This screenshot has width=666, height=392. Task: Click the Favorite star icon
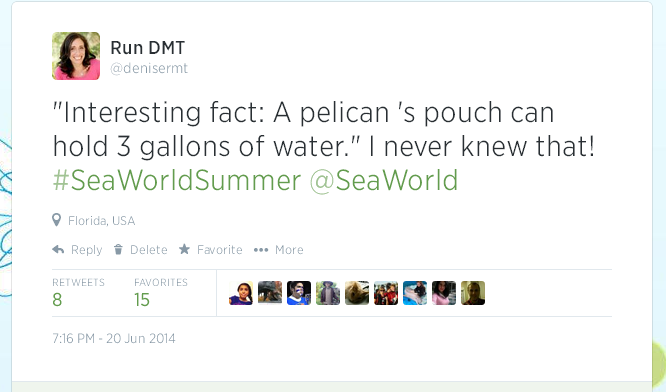pos(184,249)
